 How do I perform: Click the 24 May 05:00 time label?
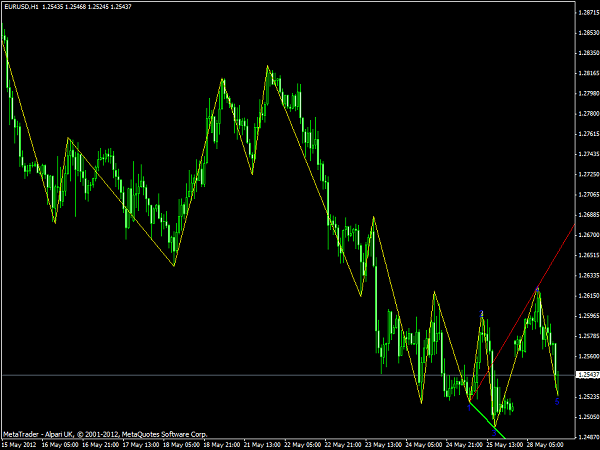coord(425,445)
